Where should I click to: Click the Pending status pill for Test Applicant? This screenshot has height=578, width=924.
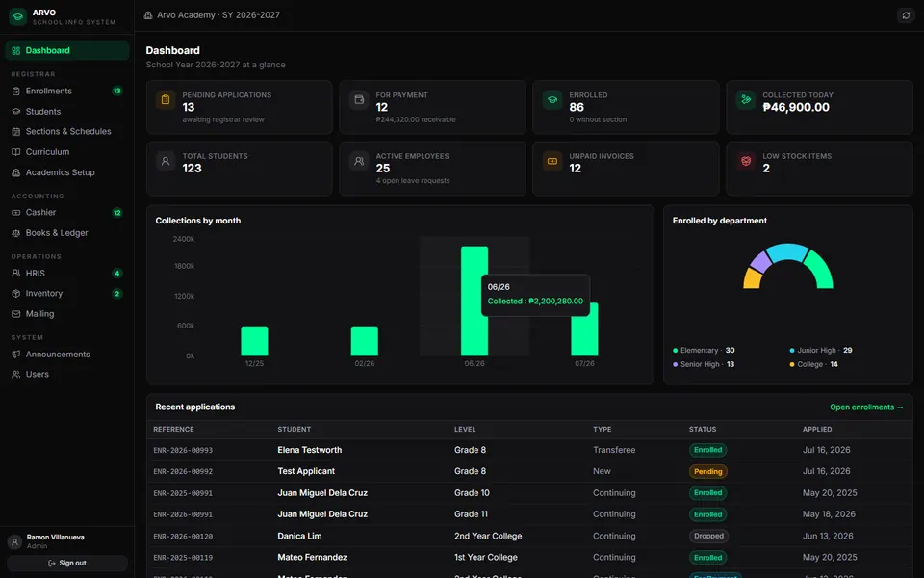[x=707, y=471]
